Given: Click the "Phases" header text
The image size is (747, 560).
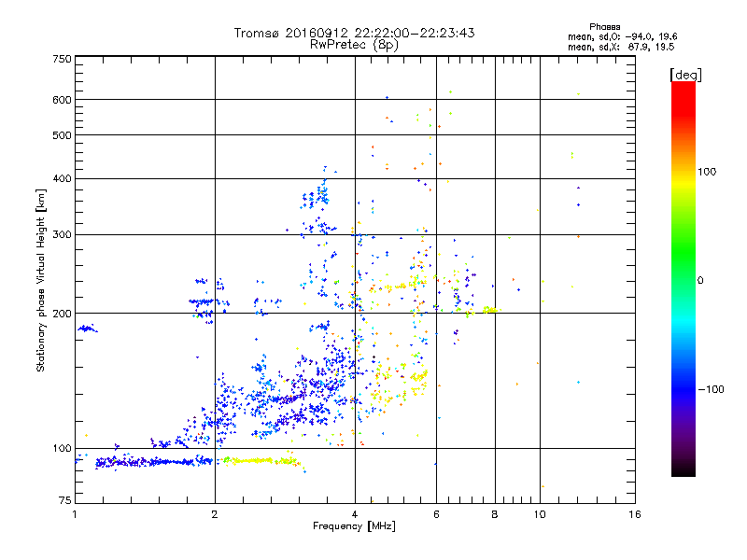Looking at the screenshot, I should point(604,27).
